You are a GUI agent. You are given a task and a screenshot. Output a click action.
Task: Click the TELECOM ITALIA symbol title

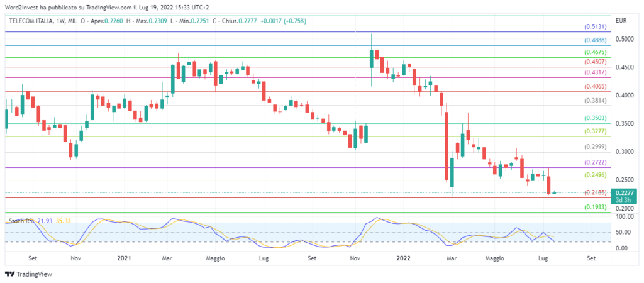tap(32, 21)
